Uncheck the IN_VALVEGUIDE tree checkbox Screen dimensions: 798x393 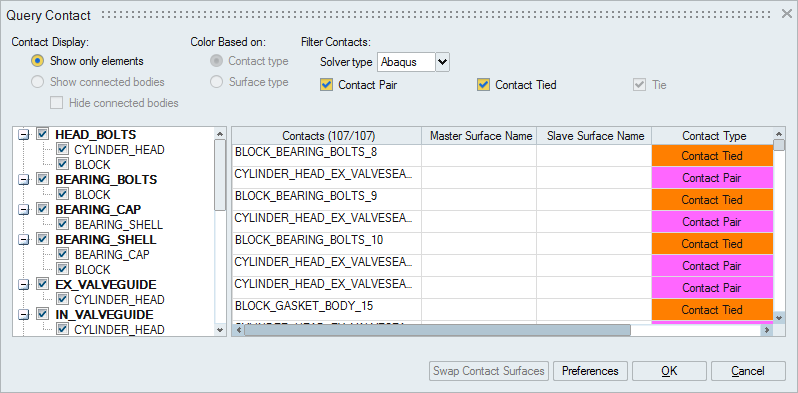pos(42,314)
